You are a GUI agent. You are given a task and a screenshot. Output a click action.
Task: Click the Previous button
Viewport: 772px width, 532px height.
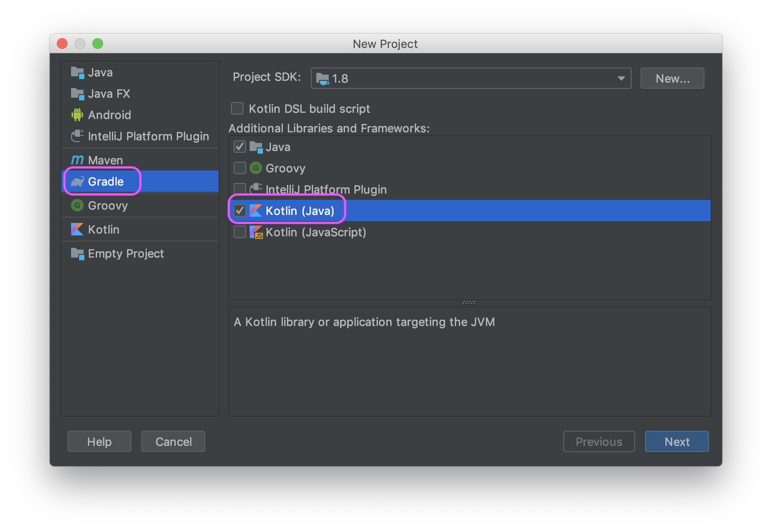[599, 441]
